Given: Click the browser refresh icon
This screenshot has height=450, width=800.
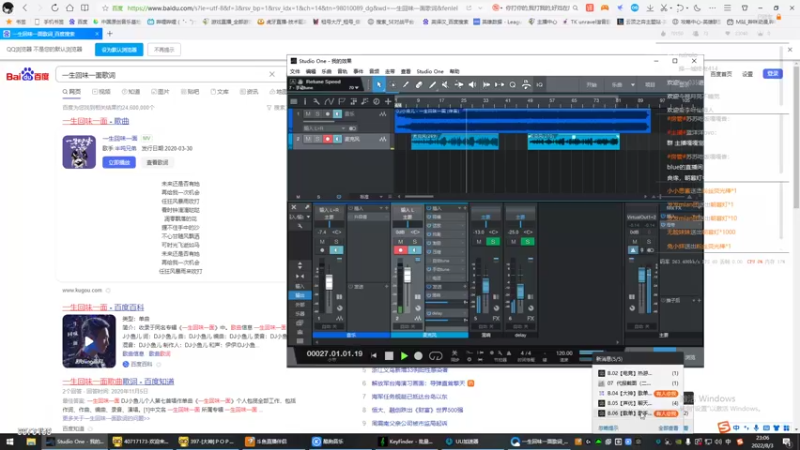Looking at the screenshot, I should [x=55, y=8].
